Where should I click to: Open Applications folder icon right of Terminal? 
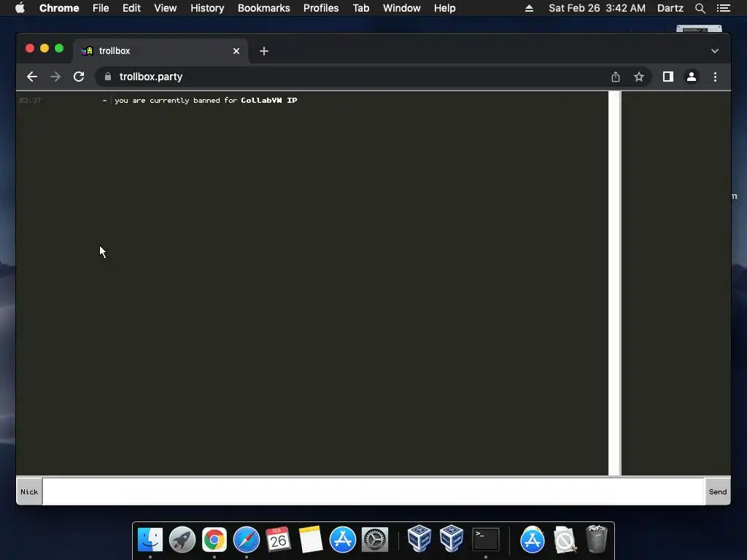532,540
